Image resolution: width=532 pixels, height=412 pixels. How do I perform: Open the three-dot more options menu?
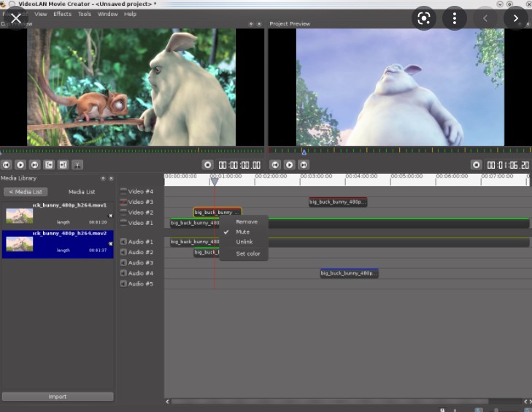coord(455,18)
